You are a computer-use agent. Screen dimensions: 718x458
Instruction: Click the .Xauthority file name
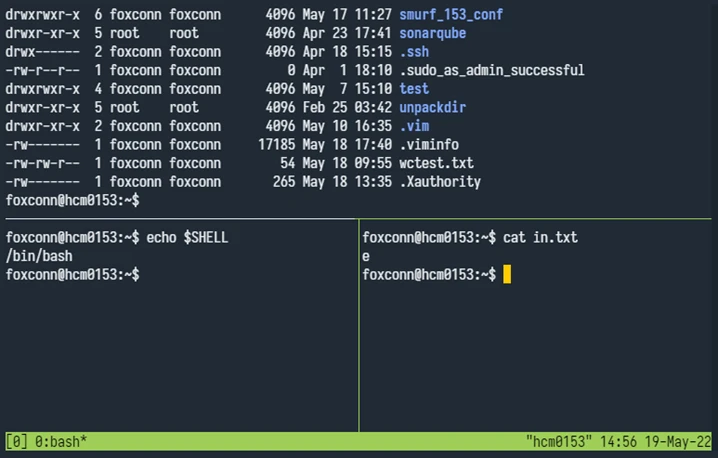click(x=440, y=182)
